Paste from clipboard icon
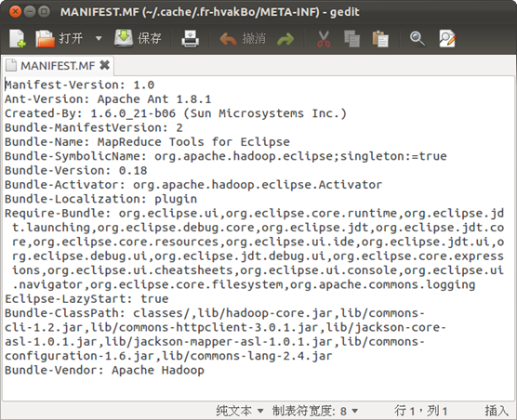Viewport: 517px width, 420px height. point(380,39)
